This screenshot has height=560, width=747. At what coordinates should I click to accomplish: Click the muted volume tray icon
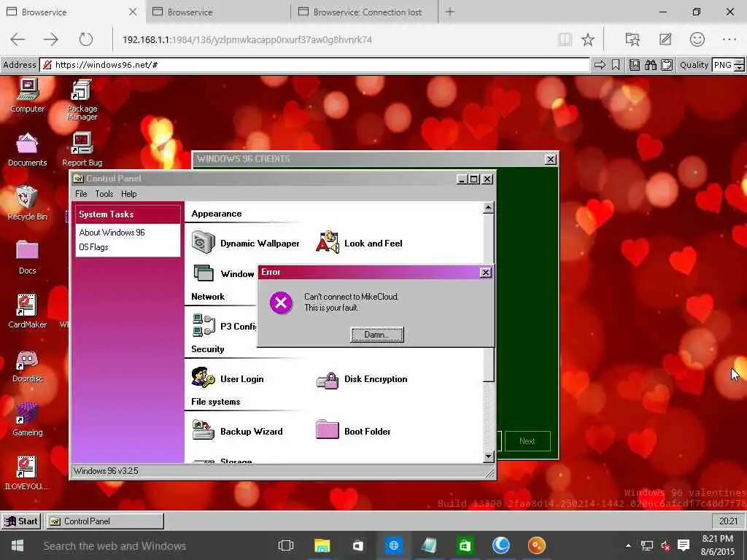pyautogui.click(x=665, y=545)
